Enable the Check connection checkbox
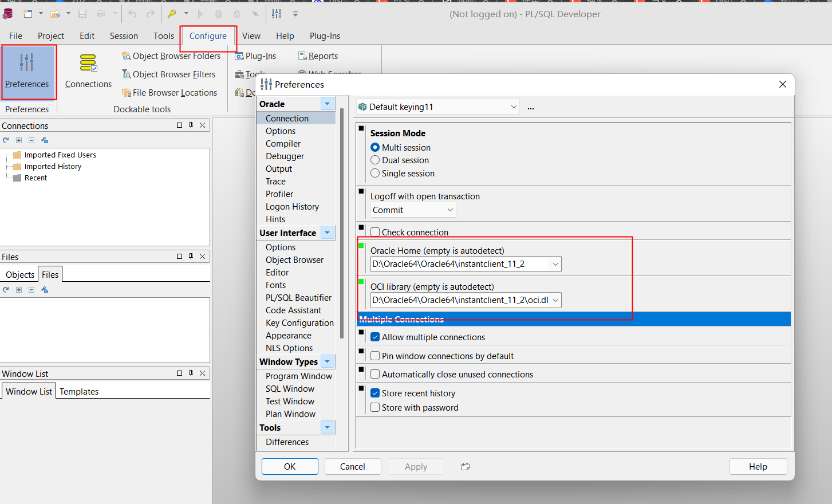 [x=376, y=232]
